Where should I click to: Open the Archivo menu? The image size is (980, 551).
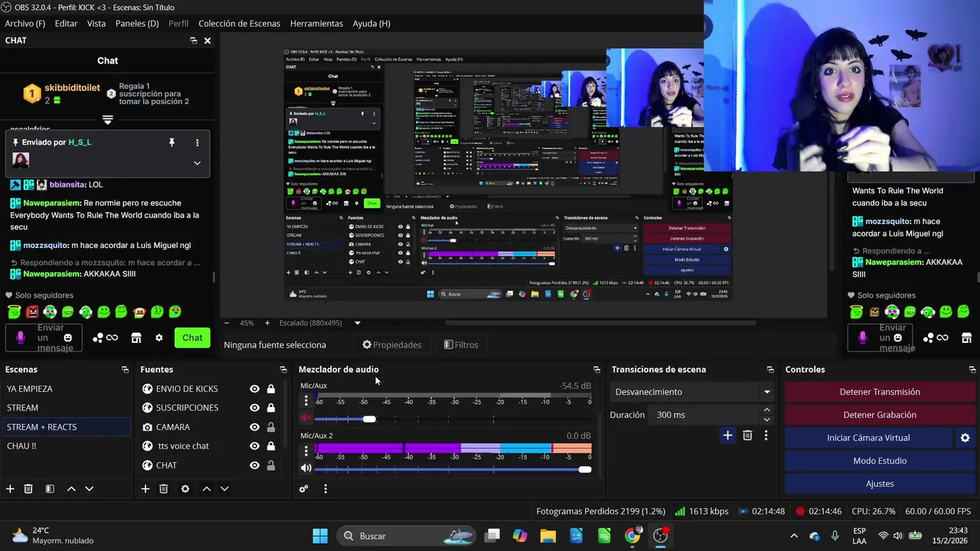tap(25, 24)
